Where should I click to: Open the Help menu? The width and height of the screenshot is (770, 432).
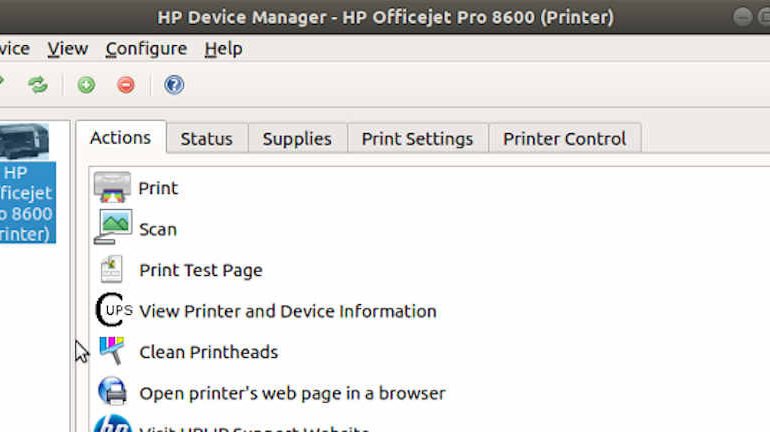223,48
